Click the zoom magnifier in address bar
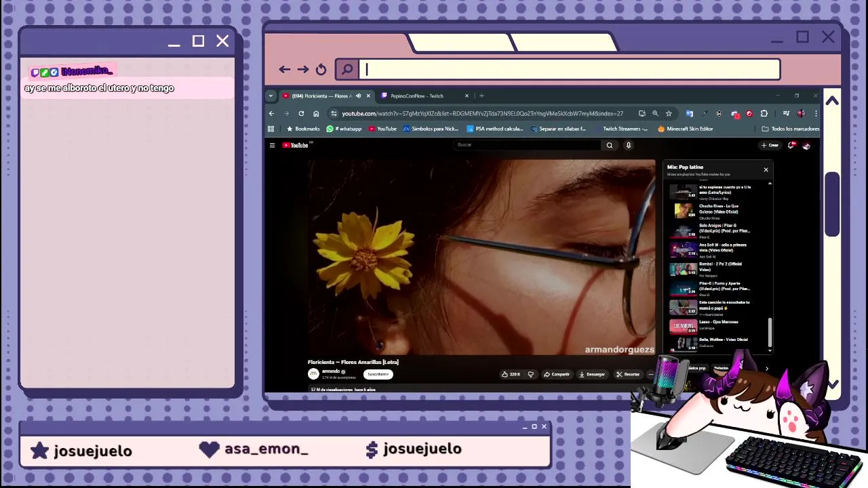This screenshot has width=868, height=488. 655,113
